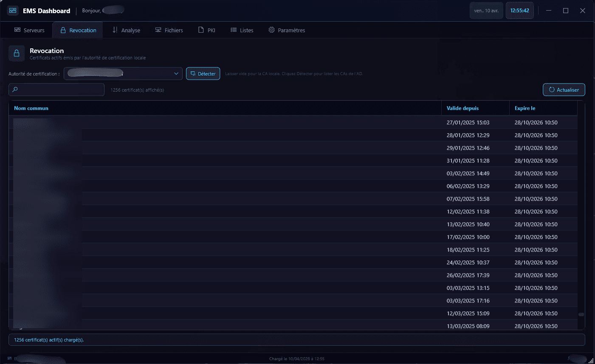Expand the Autorité de certification dropdown

tap(176, 74)
